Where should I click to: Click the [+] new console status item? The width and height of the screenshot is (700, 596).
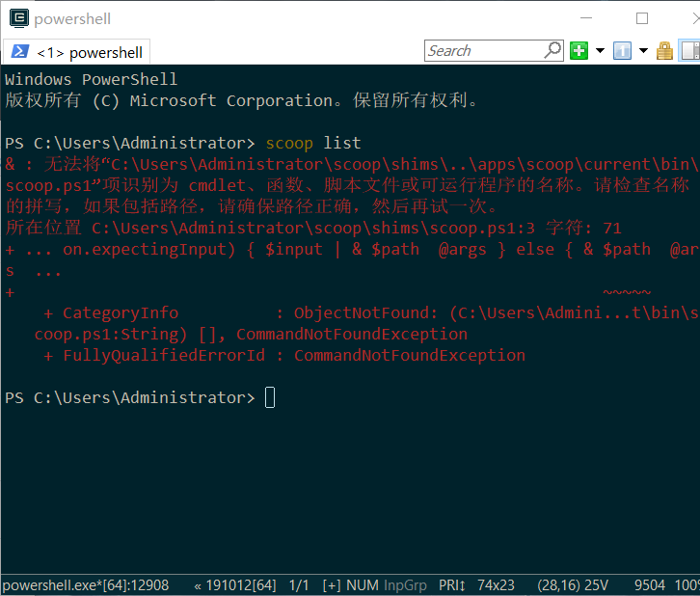[332, 584]
